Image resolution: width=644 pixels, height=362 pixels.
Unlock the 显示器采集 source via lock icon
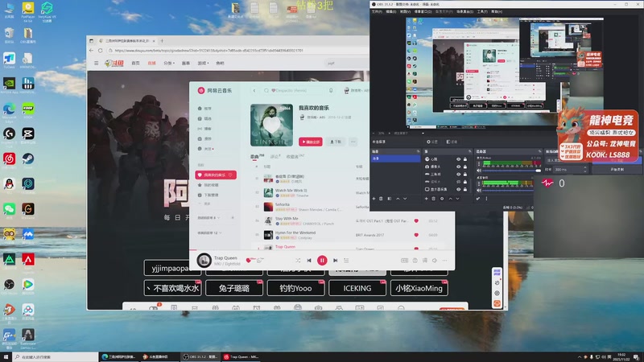(465, 189)
